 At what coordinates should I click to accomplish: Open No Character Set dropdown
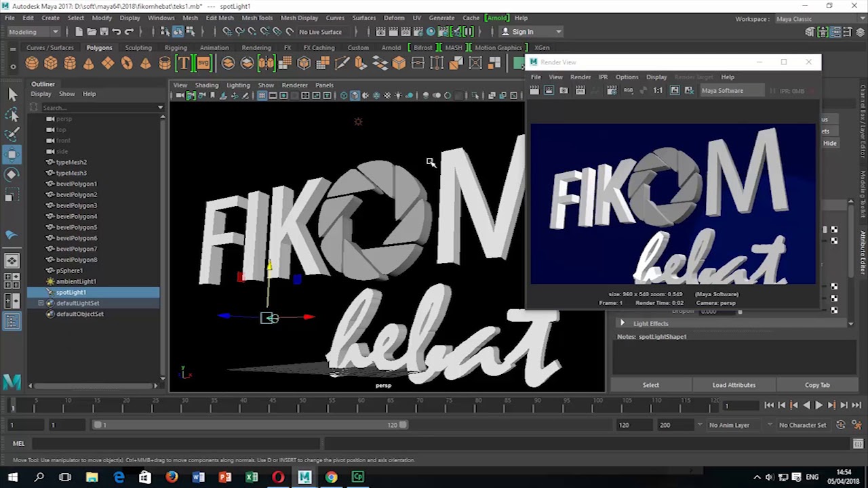(803, 425)
